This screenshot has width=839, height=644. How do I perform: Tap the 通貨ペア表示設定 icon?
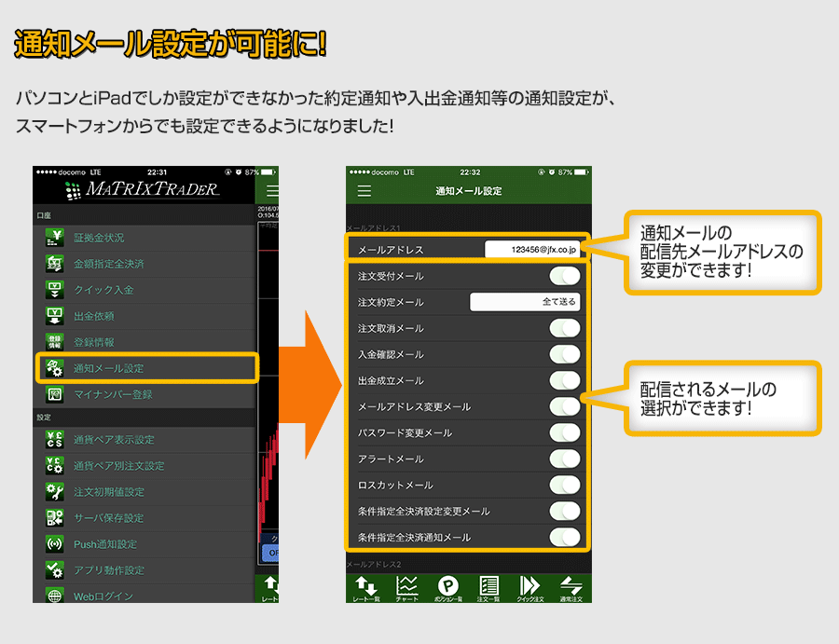[55, 440]
